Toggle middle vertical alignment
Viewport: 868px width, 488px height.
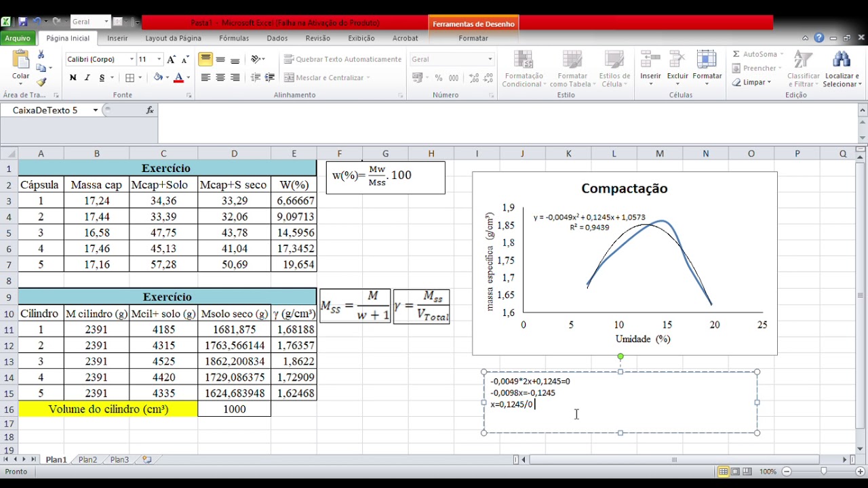(x=220, y=60)
